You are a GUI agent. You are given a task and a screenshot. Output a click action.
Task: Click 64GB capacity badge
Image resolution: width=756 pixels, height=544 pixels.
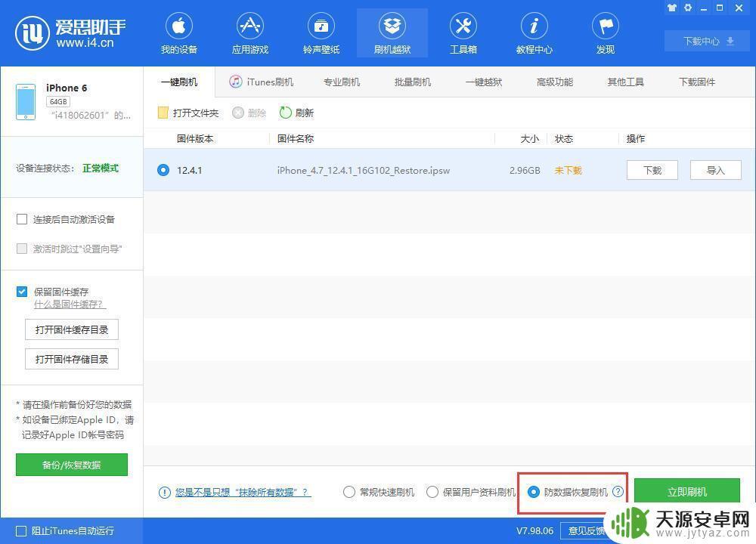coord(58,102)
